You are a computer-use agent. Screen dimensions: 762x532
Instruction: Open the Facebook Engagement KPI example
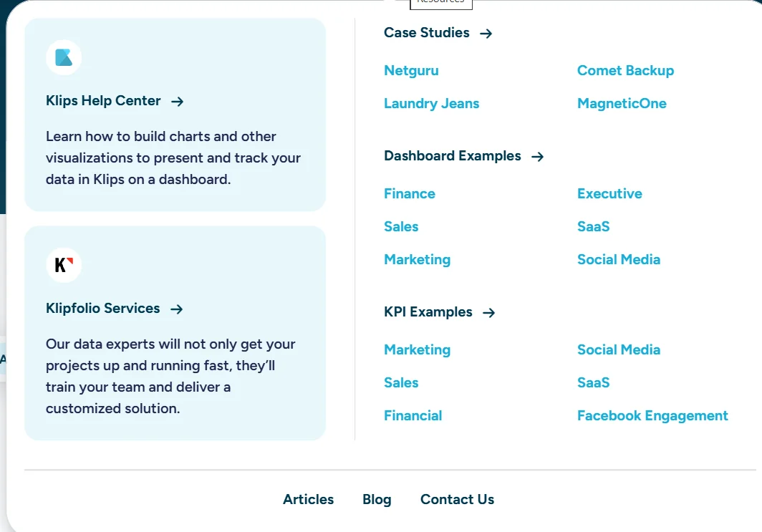[x=652, y=415]
